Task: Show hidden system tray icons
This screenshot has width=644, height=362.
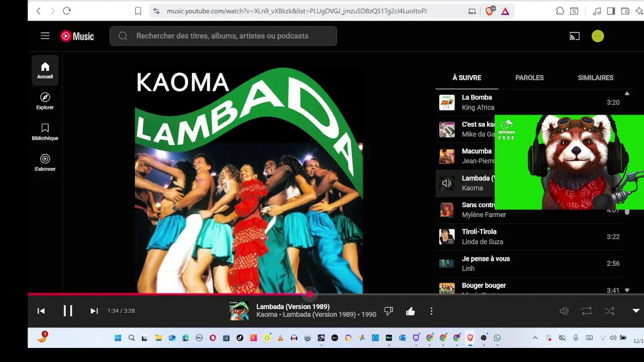Action: pos(535,338)
